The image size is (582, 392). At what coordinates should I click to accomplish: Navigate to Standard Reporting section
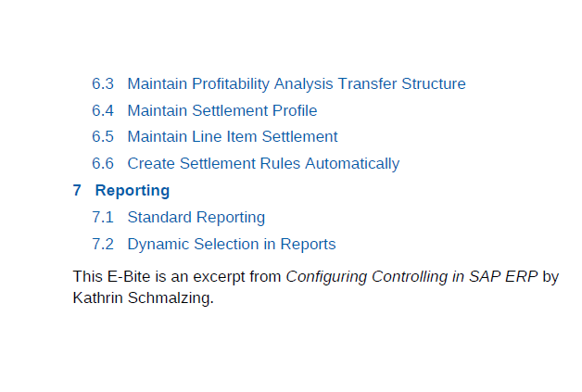pyautogui.click(x=196, y=218)
